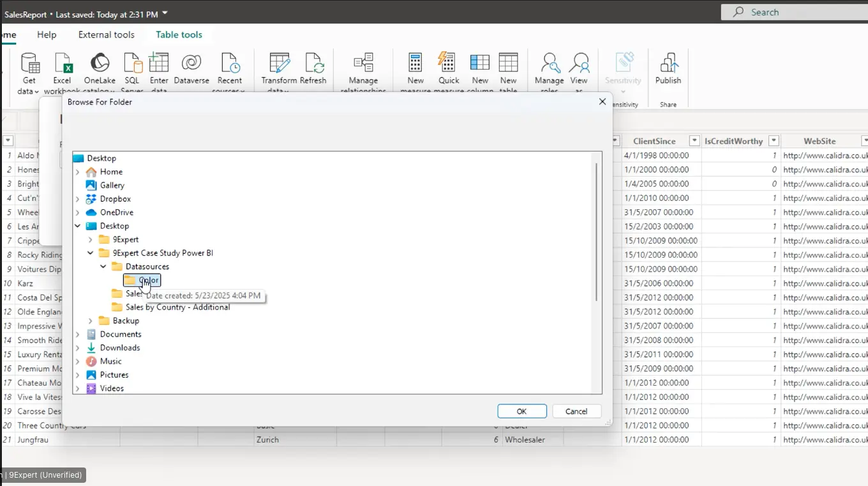Open Manage roles icon
Screen dimensions: 868x486
tap(550, 63)
